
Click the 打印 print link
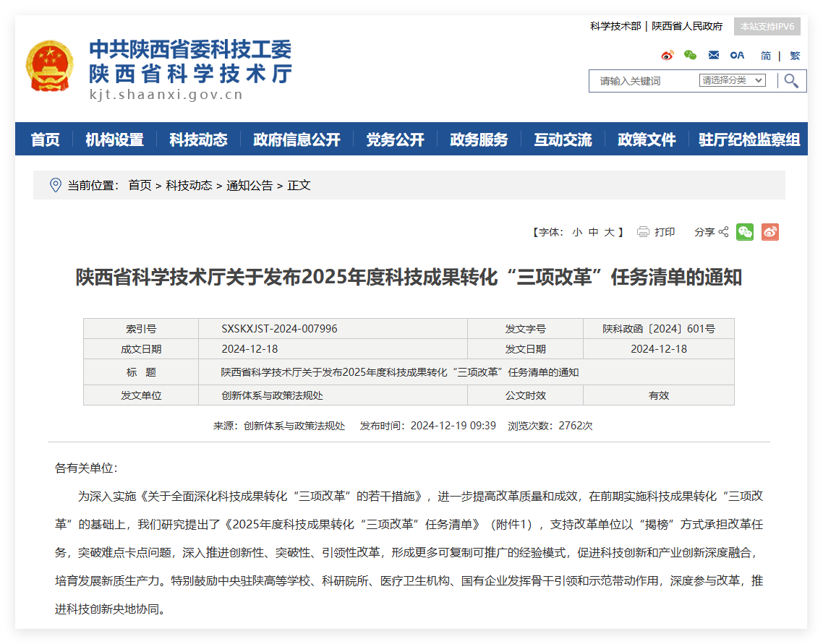click(x=665, y=232)
